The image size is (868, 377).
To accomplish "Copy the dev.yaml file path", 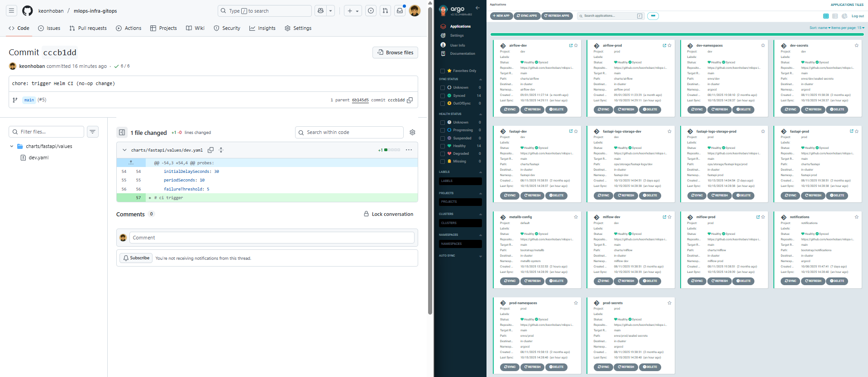I will 210,150.
